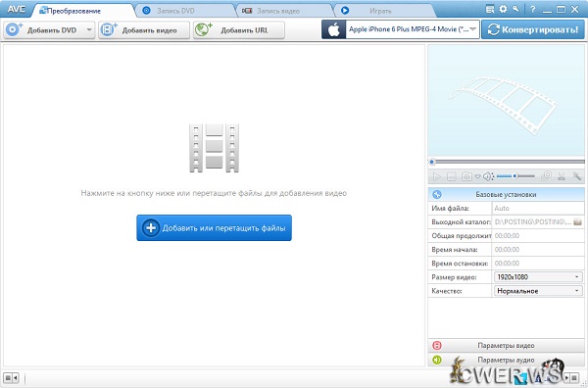Click the playback seek bar
Image resolution: width=588 pixels, height=388 pixels.
pos(507,162)
